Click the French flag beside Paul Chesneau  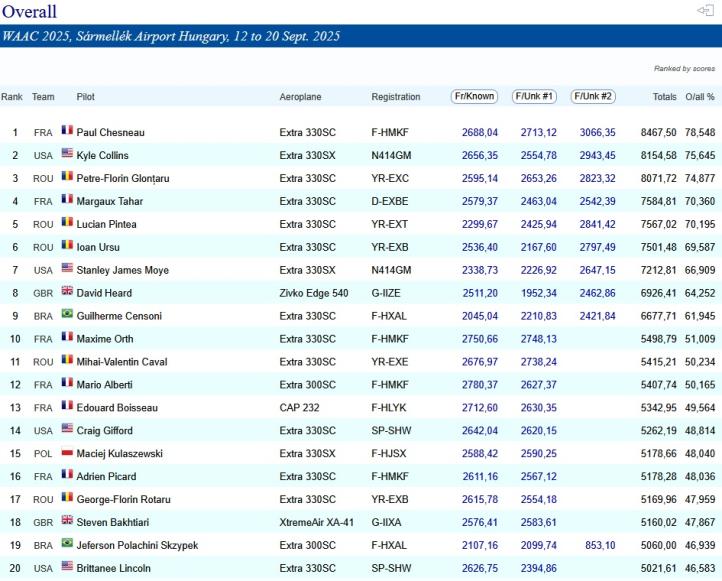pos(67,131)
